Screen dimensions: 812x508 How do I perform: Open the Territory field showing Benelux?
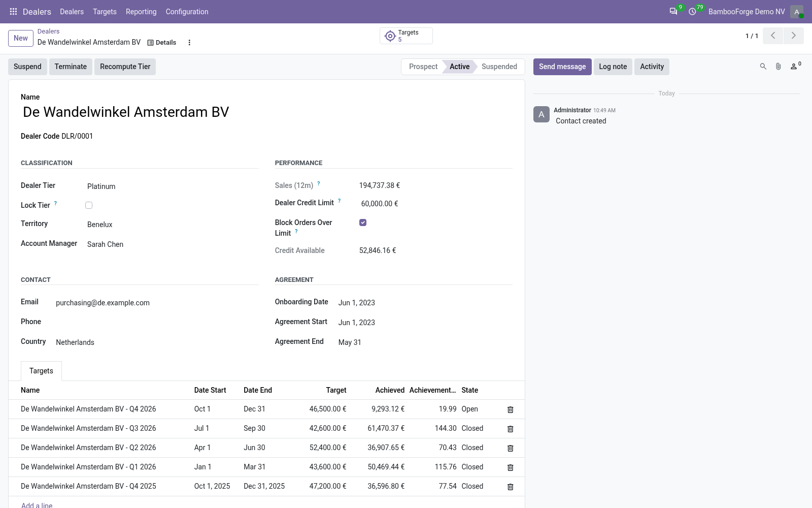click(172, 225)
